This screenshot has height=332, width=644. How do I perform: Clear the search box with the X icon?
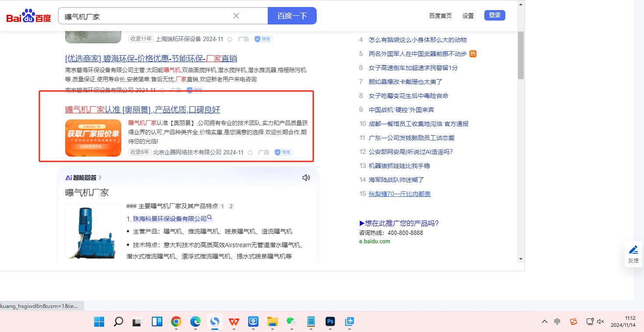click(x=236, y=16)
